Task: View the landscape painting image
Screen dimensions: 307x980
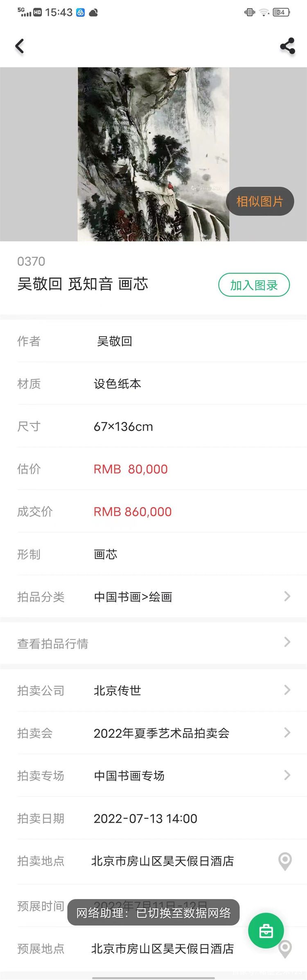Action: [153, 154]
